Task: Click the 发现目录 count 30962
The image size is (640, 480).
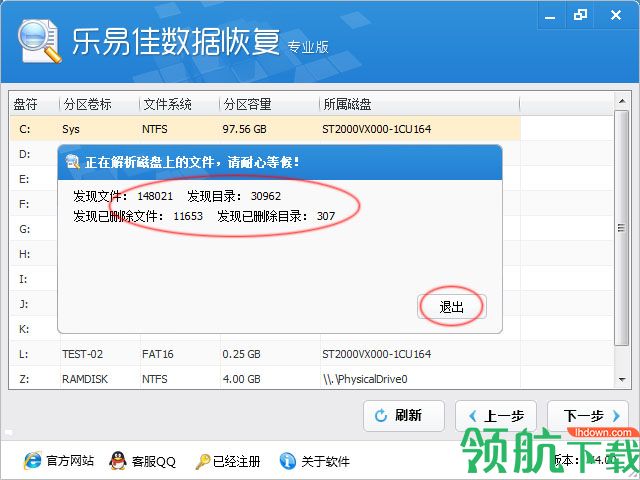Action: 266,196
